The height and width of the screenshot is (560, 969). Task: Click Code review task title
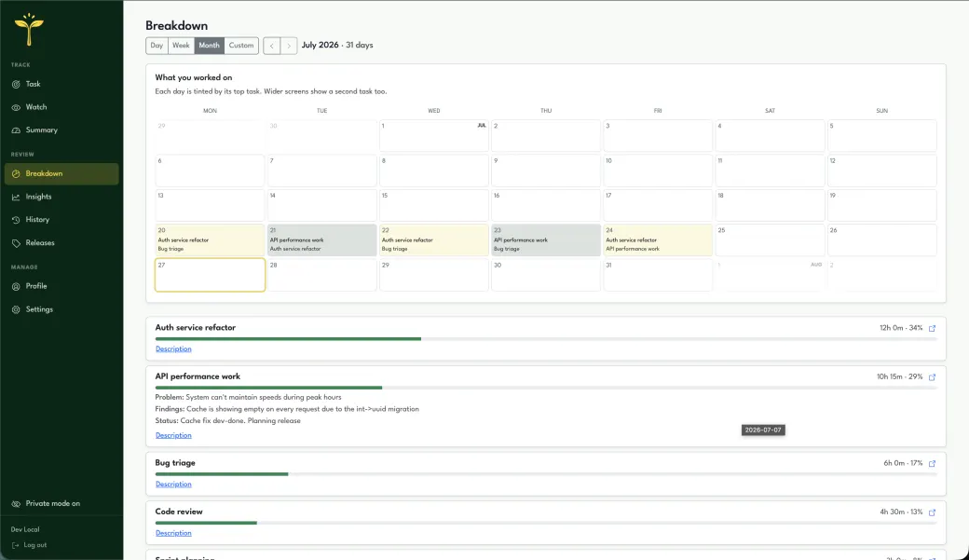179,512
